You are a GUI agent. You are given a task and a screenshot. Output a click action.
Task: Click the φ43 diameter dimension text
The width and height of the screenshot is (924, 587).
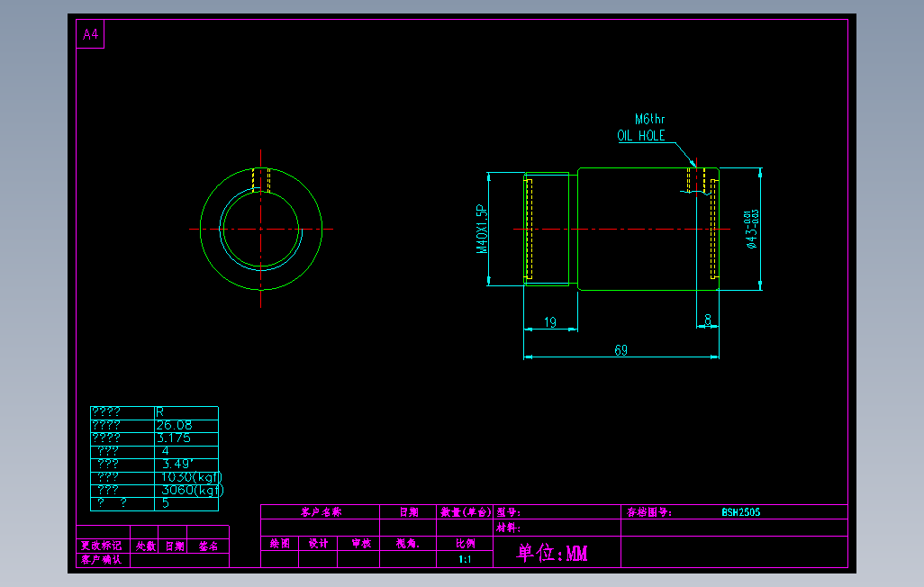751,230
